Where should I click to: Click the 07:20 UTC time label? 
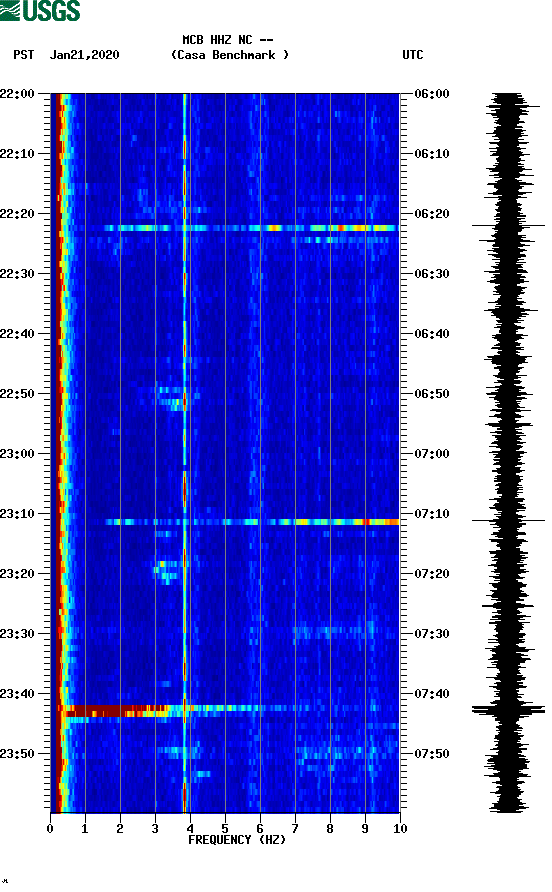(x=432, y=574)
